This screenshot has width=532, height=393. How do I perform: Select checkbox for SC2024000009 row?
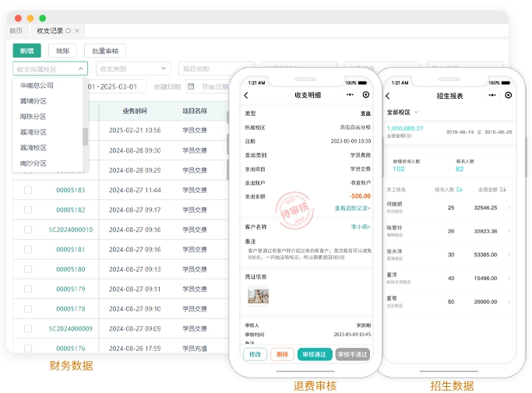coord(28,328)
